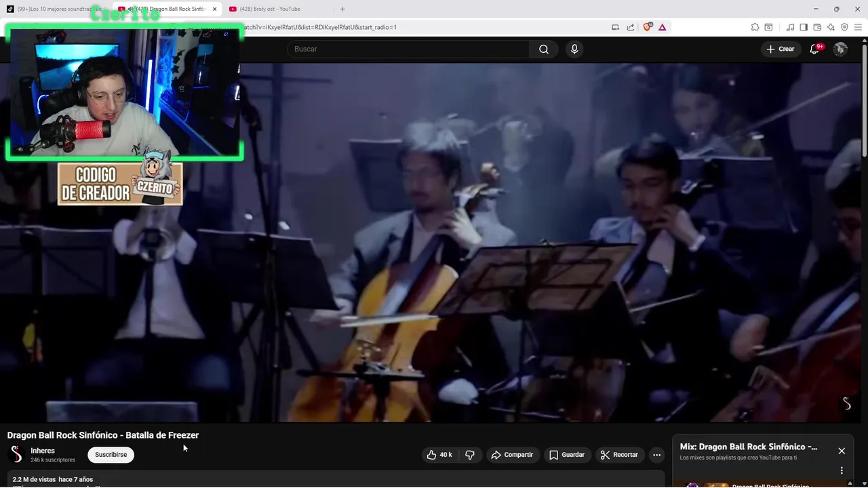Image resolution: width=868 pixels, height=488 pixels.
Task: Click the video title Batalla de Freezer
Action: pyautogui.click(x=103, y=435)
